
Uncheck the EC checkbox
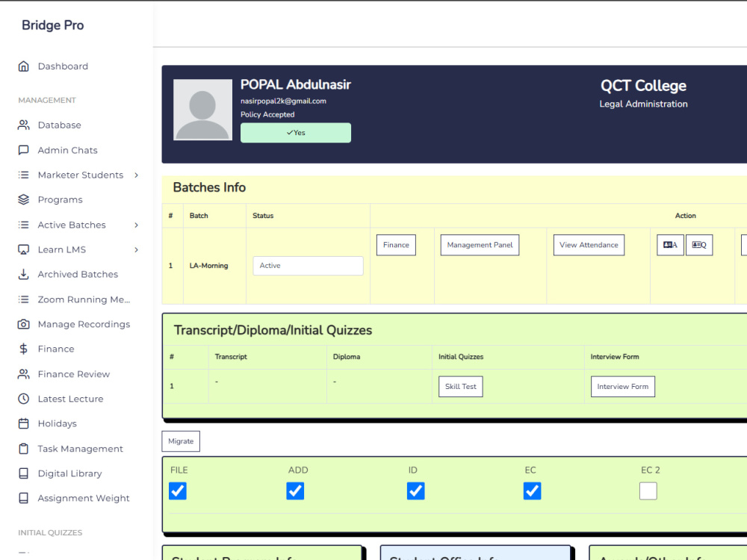pos(532,491)
